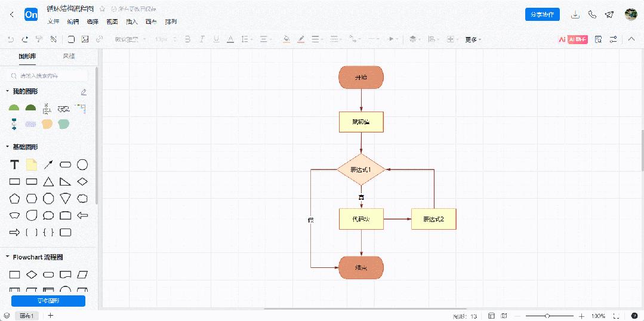The height and width of the screenshot is (321, 644).
Task: Insert a rounded rectangle shape from toolbar
Action: click(71, 39)
